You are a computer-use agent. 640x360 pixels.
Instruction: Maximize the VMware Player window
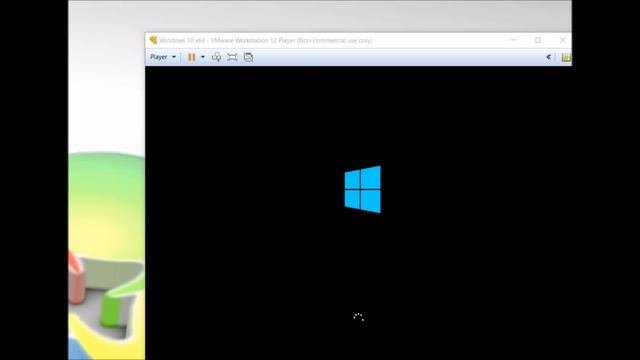538,40
